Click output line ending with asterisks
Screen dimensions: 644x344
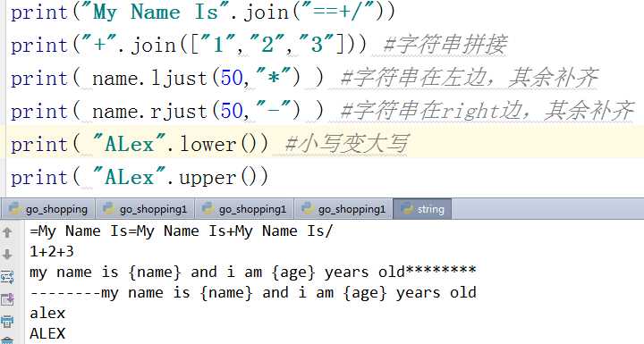click(x=252, y=273)
